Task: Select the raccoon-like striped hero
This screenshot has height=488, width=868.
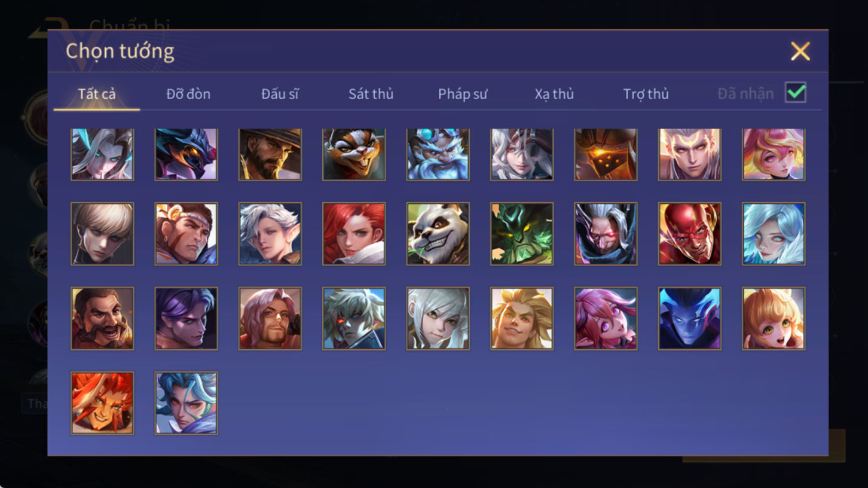Action: point(354,154)
